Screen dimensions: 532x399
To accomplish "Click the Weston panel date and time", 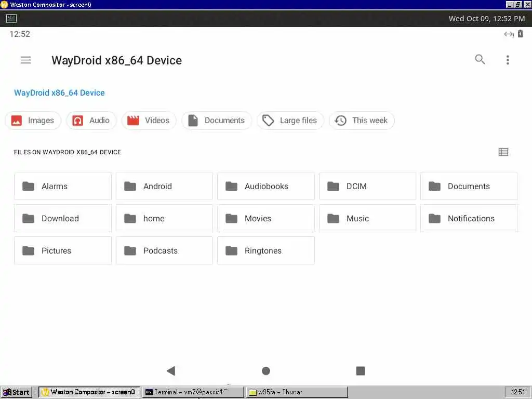I will (486, 19).
